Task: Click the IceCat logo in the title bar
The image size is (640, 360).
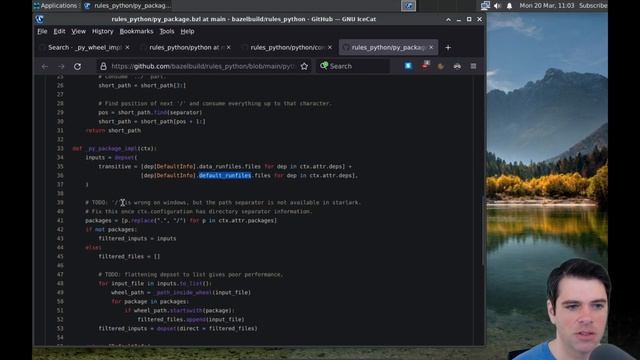Action: [40, 19]
